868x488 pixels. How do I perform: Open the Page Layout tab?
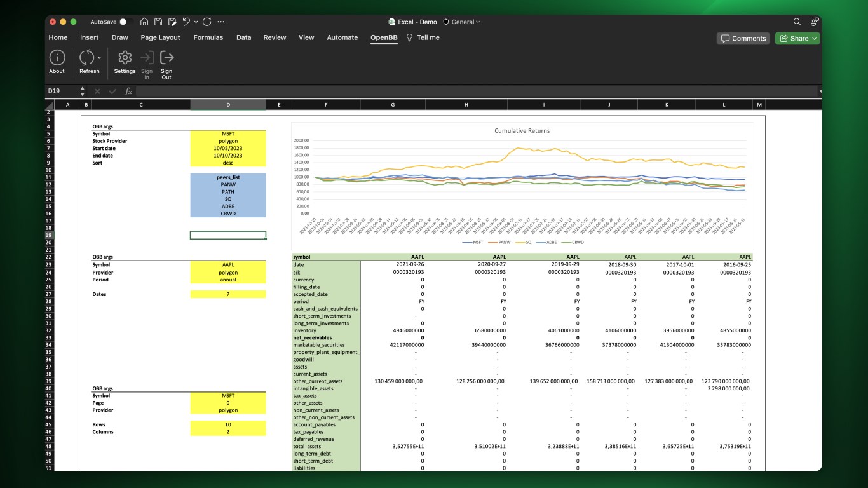tap(160, 37)
